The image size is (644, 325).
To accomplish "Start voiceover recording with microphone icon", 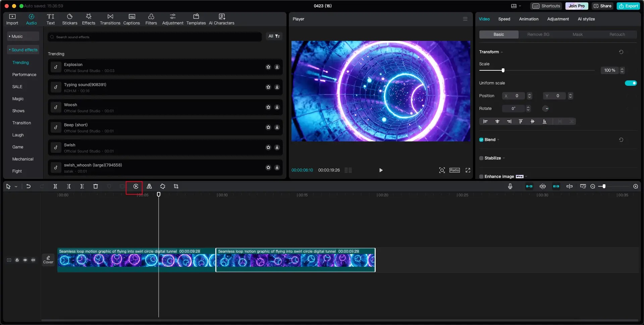I will [x=510, y=186].
